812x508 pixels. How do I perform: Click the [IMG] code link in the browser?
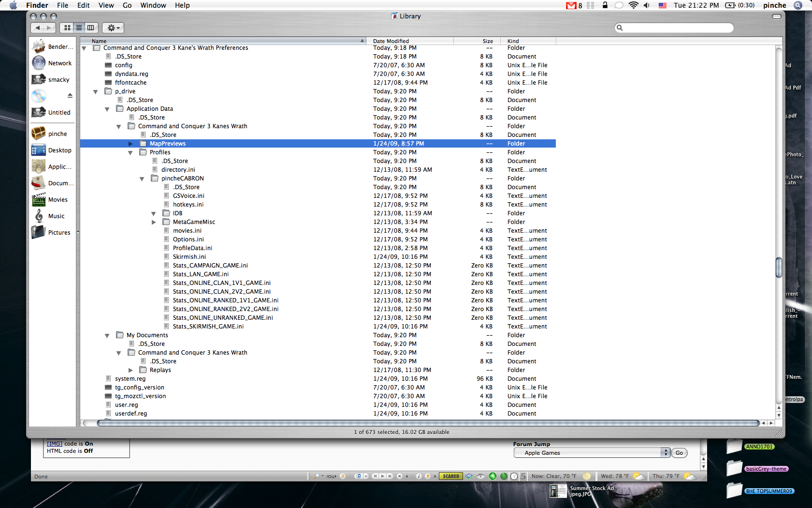click(55, 444)
